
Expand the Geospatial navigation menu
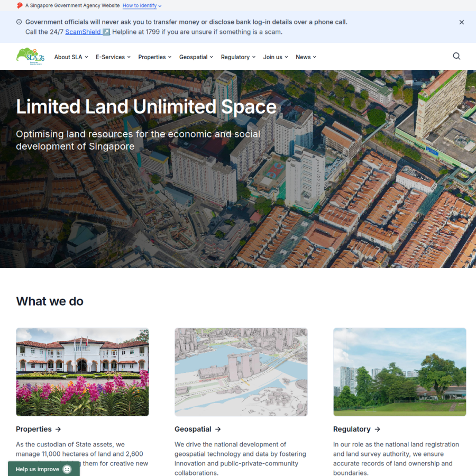[x=196, y=57]
